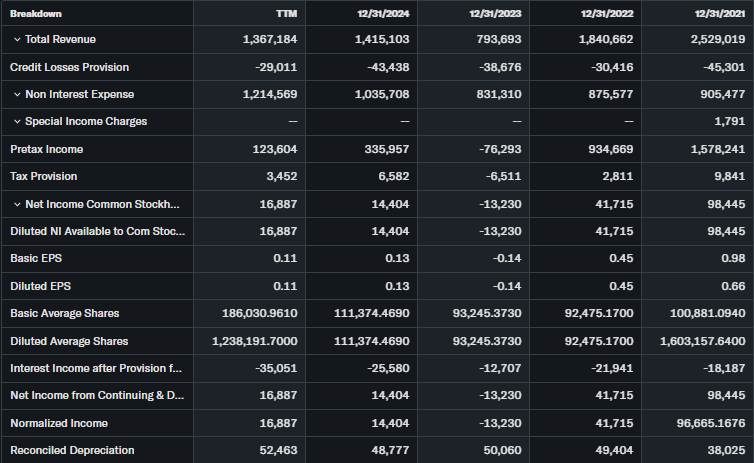754x463 pixels.
Task: Click the Diluted EPS row label
Action: pyautogui.click(x=40, y=286)
